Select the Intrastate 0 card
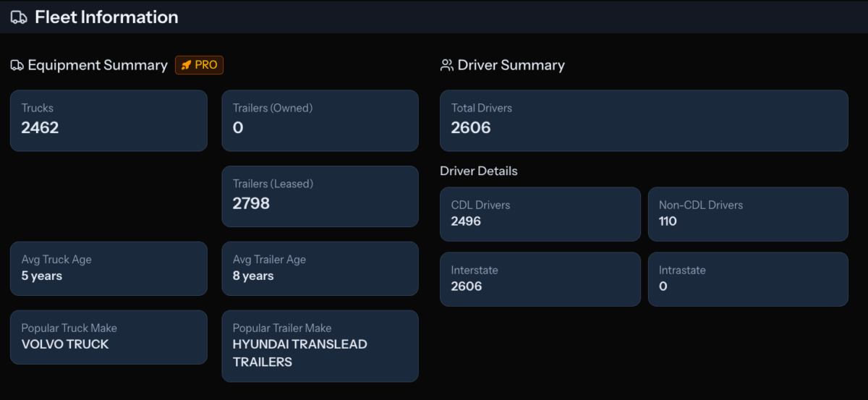 click(748, 279)
